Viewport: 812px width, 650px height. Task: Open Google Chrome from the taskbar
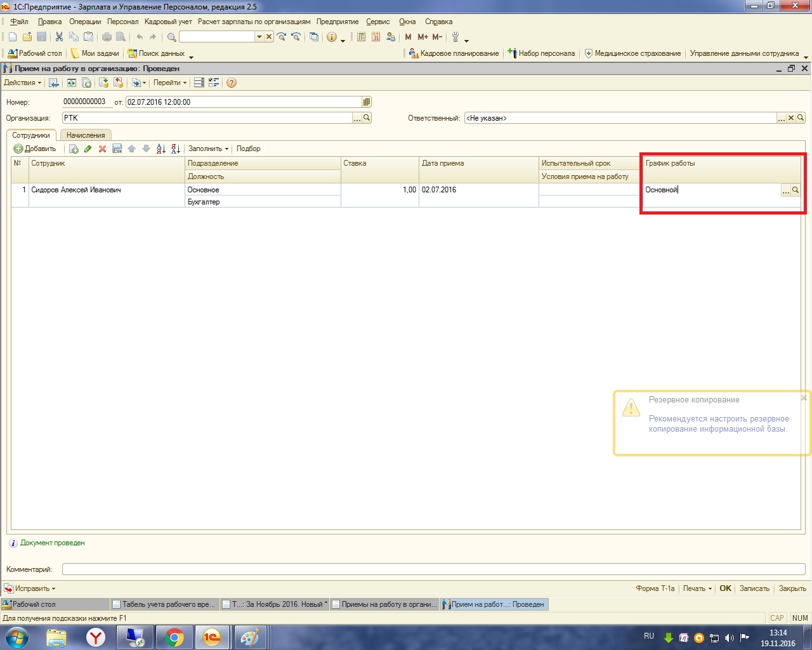point(174,637)
